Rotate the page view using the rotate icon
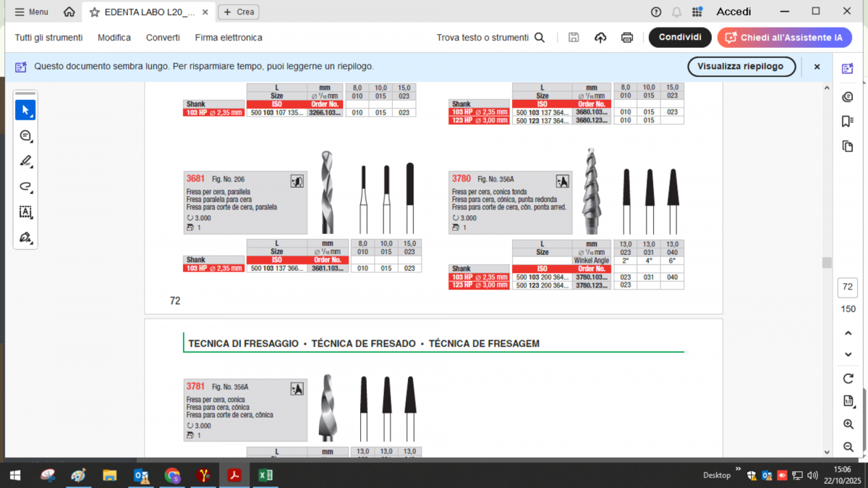 848,379
